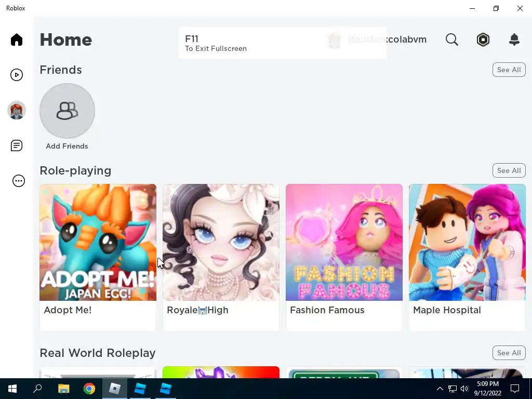Click See All for Real World Roleplay
Viewport: 532px width, 399px height.
coord(509,353)
